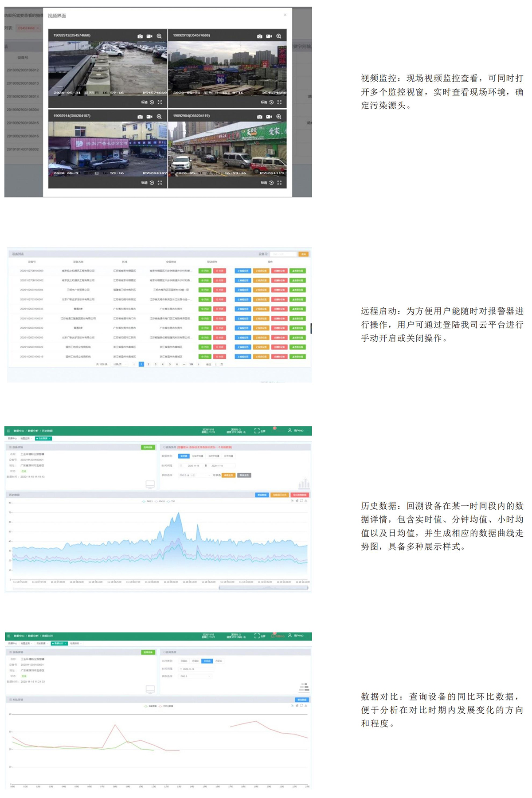Click blue query data button above history chart
The width and height of the screenshot is (532, 798).
[262, 495]
